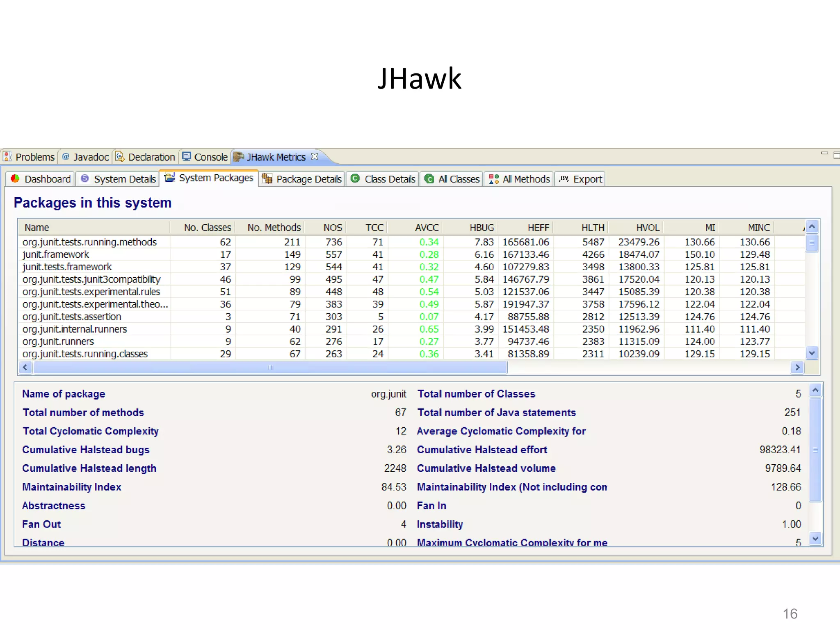Image resolution: width=840 pixels, height=630 pixels.
Task: Click the packages table scroll-up arrow
Action: [x=812, y=226]
